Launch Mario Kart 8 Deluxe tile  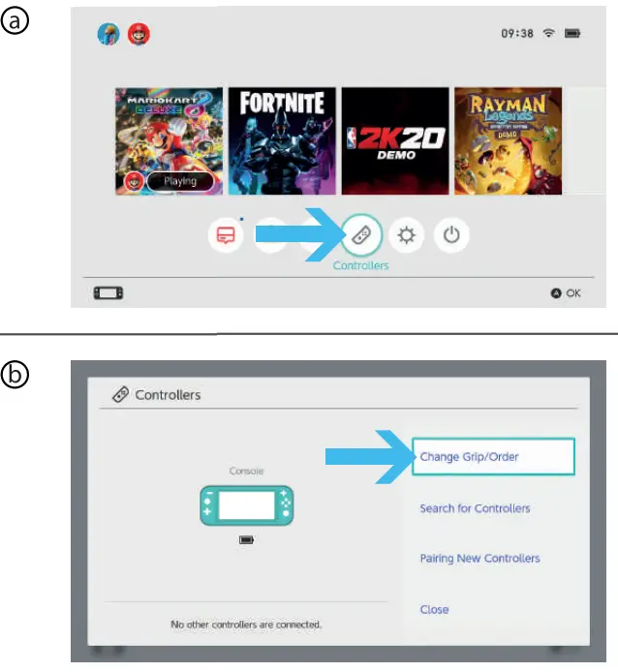tap(169, 141)
